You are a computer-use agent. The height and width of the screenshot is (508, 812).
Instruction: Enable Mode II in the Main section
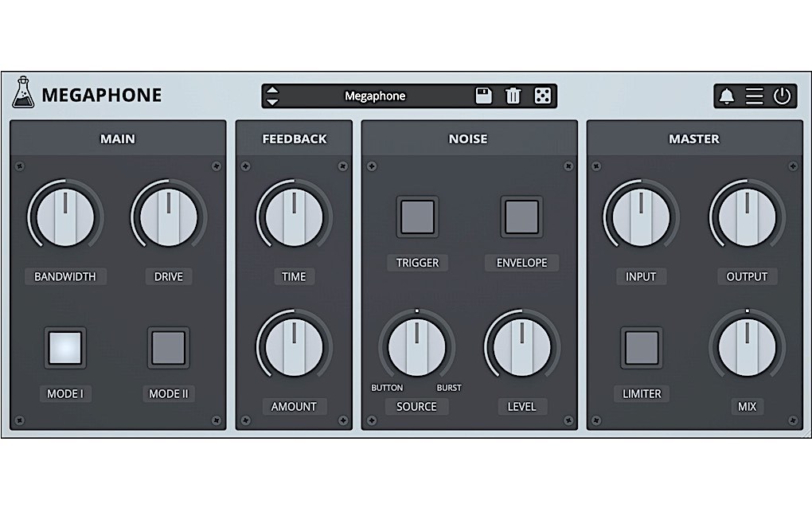[168, 346]
